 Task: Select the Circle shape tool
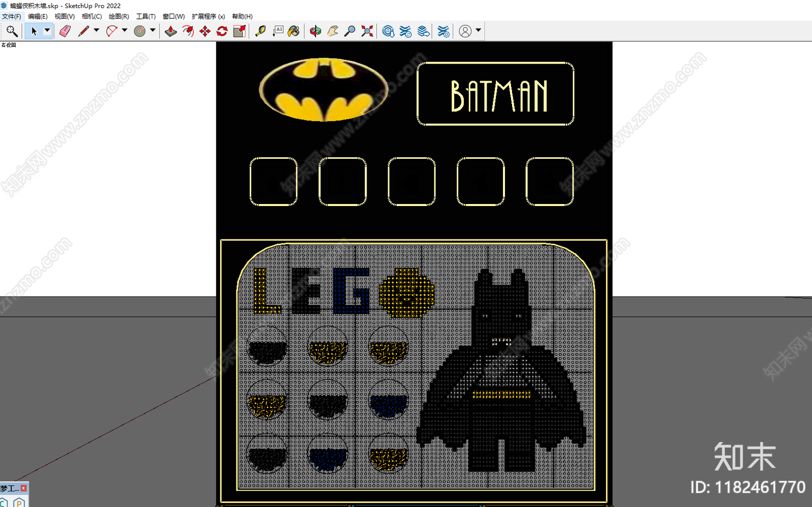click(140, 31)
